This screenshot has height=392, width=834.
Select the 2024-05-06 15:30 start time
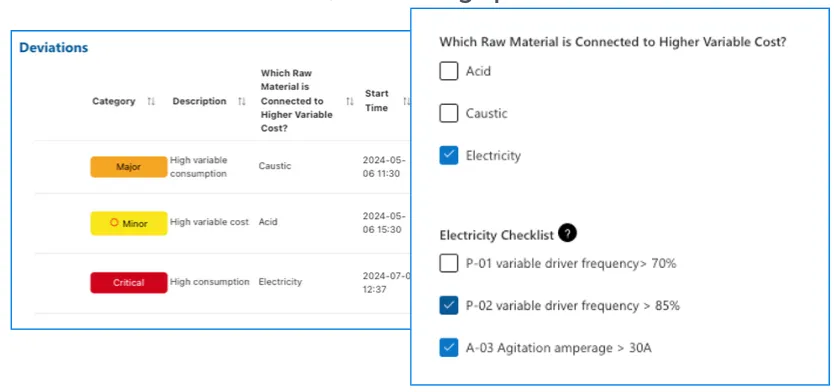(384, 223)
